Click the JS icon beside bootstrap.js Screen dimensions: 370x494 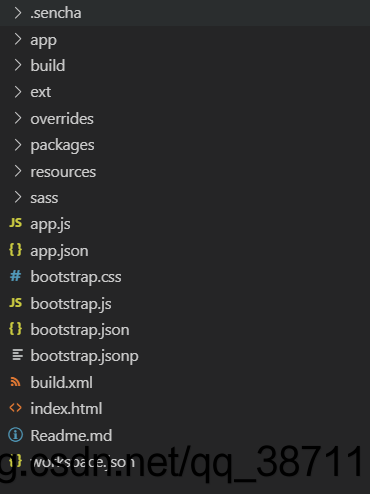pos(15,303)
